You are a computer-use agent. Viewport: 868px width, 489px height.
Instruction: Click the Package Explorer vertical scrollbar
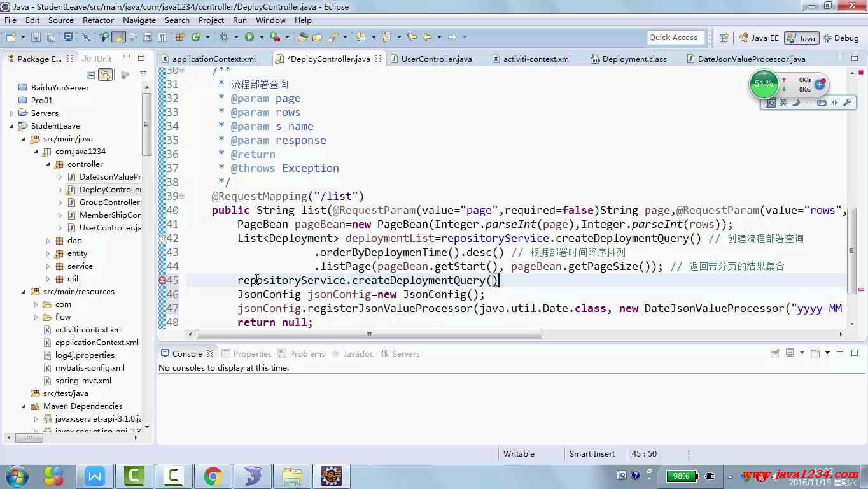(147, 124)
